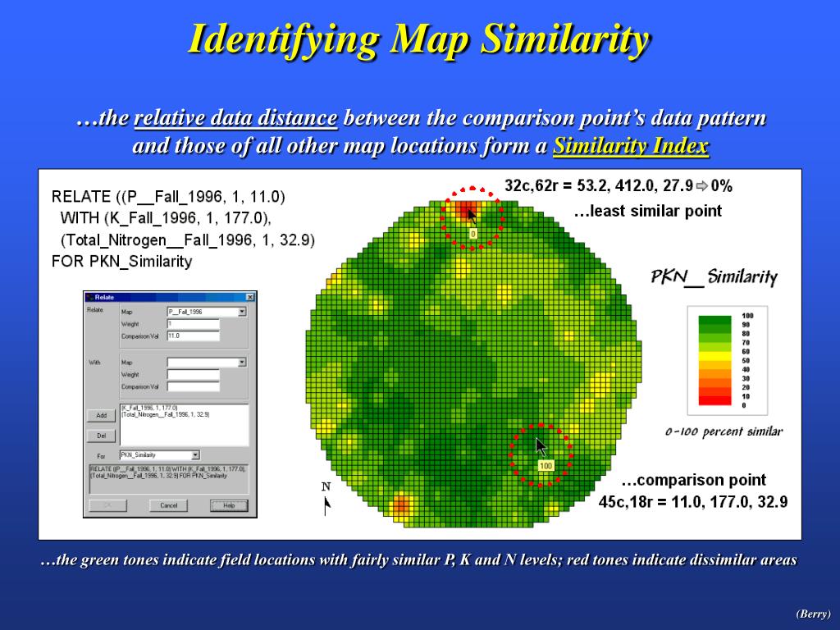Click the 'RELATE ((P__Fall_1996, 1, 11.0)' command line

(168, 197)
